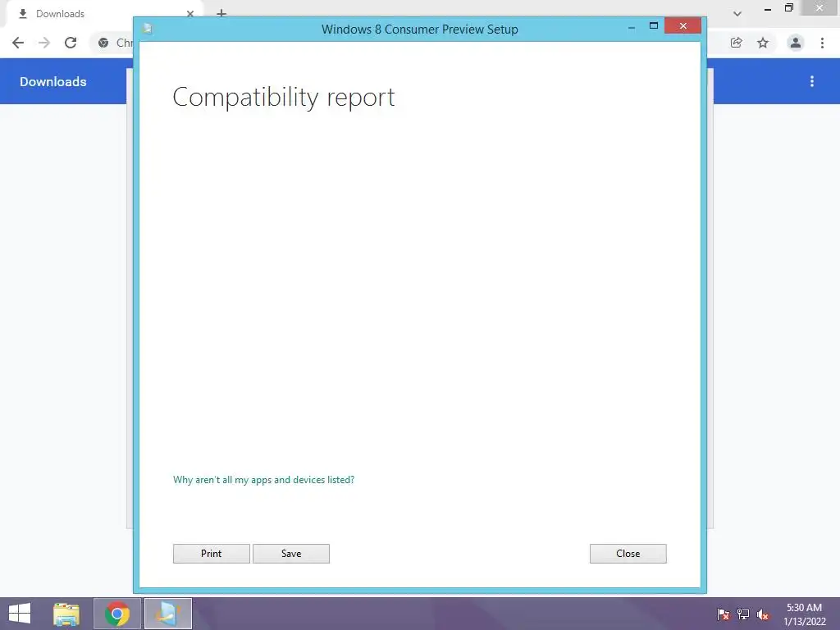Click the setup window title bar icon
The height and width of the screenshot is (630, 840).
148,29
